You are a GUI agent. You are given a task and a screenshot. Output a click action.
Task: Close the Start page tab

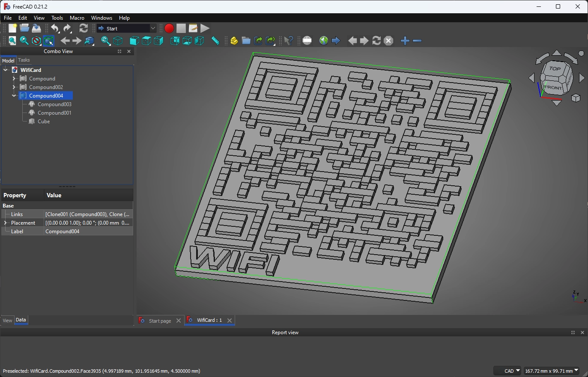pyautogui.click(x=179, y=321)
